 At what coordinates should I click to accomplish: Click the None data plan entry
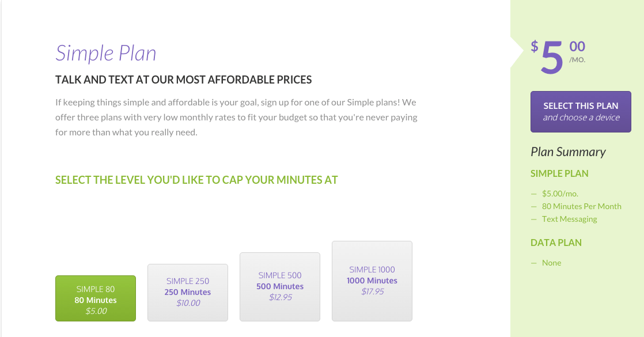pyautogui.click(x=551, y=263)
